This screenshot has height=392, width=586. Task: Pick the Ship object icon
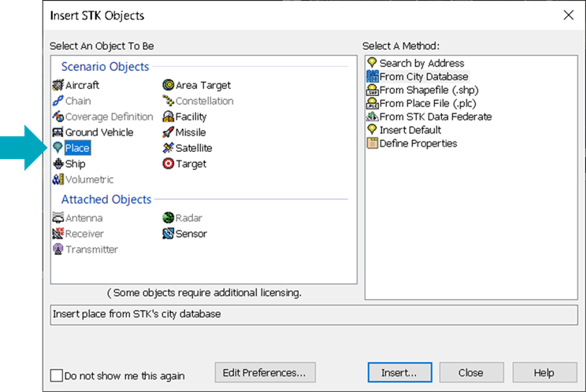coord(58,164)
